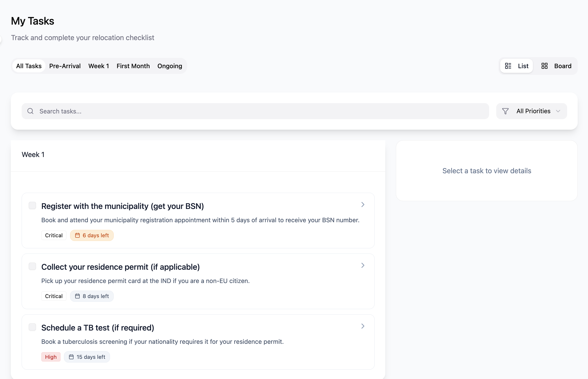Select the First Month filter tab
Screen dimensions: 588x379
[x=133, y=66]
